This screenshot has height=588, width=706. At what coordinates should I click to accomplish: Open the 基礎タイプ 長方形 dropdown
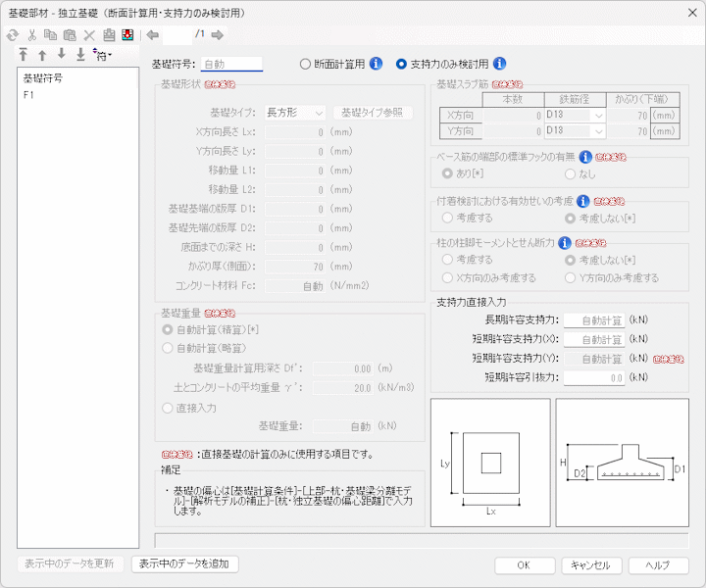point(294,113)
